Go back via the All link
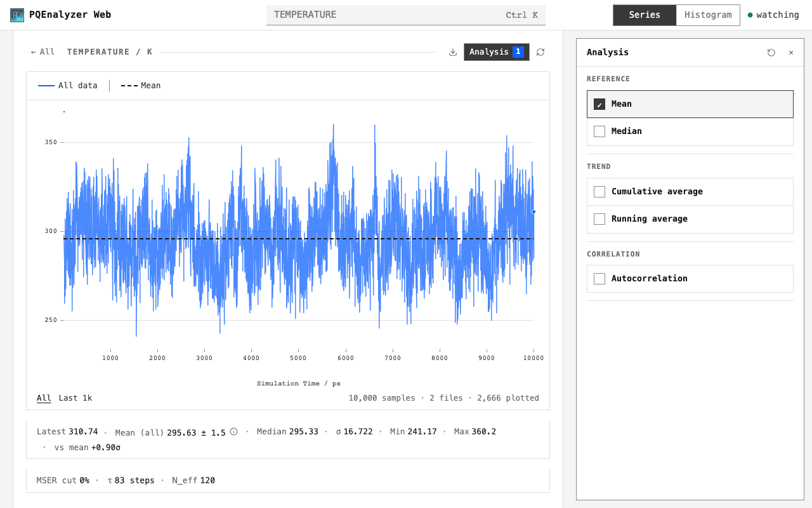The image size is (812, 508). click(x=43, y=52)
